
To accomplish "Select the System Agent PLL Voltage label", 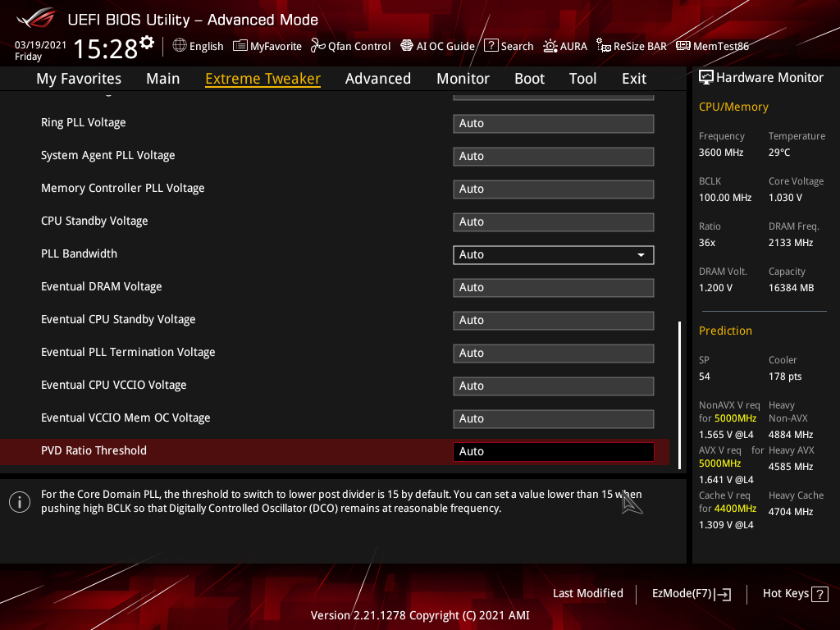I will 108,155.
